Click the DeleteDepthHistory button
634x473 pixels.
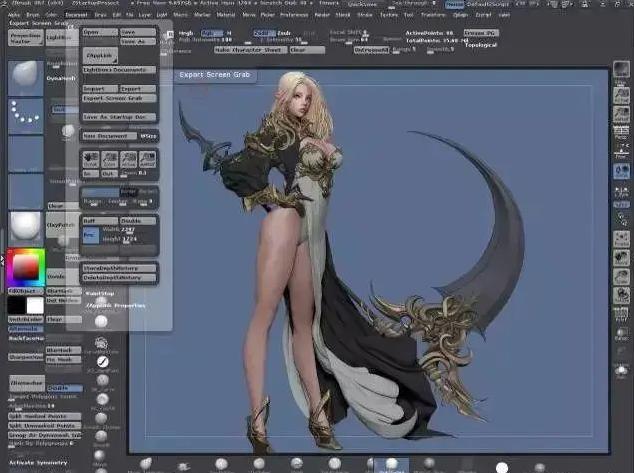click(x=119, y=278)
